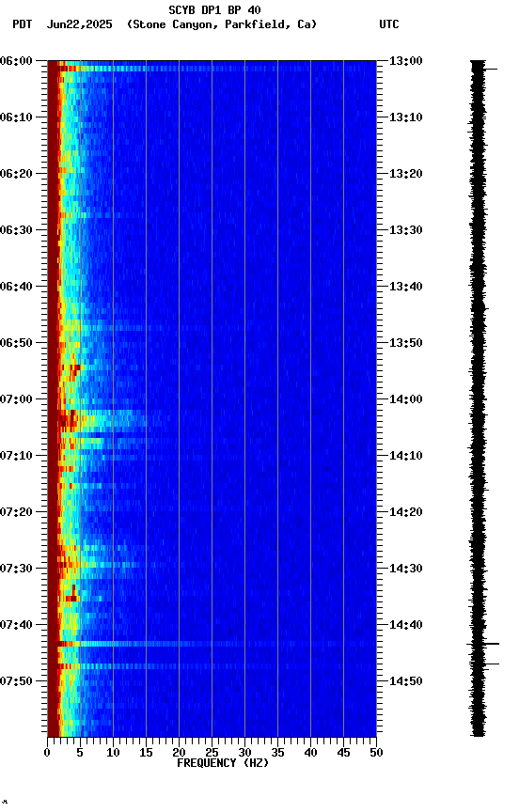This screenshot has height=812, width=519.
Task: Click the location text "(Stone Canyon, Parkfield, Ca)"
Action: coord(222,24)
